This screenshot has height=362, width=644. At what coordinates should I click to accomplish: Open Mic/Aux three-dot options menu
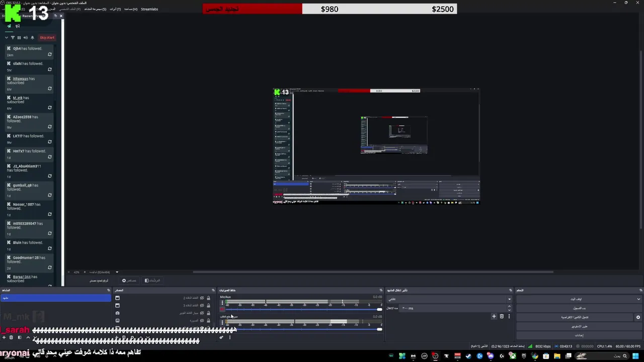(x=222, y=303)
